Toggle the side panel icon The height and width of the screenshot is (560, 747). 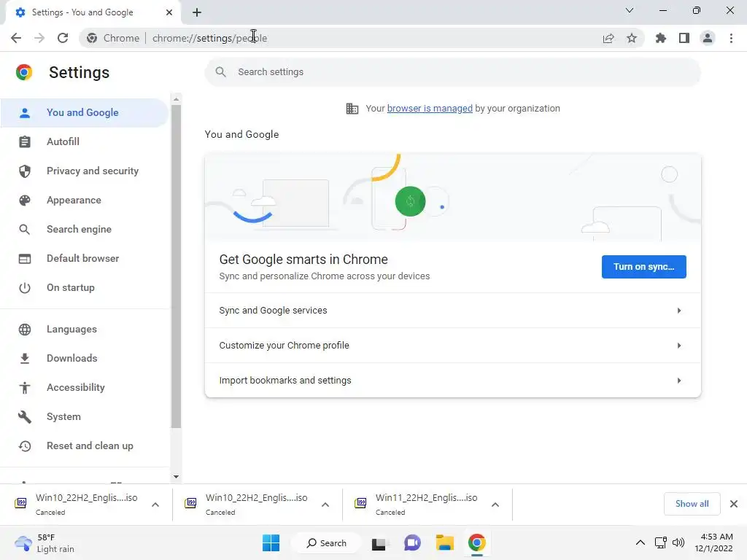tap(684, 38)
